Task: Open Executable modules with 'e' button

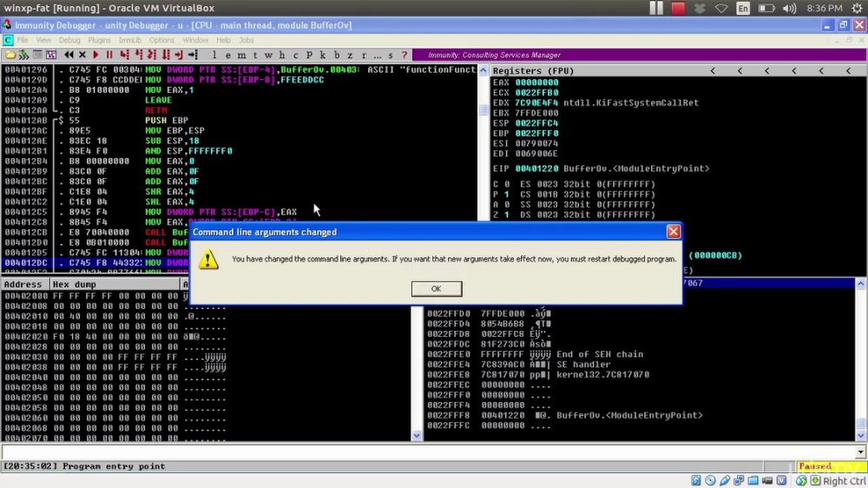Action: point(228,55)
